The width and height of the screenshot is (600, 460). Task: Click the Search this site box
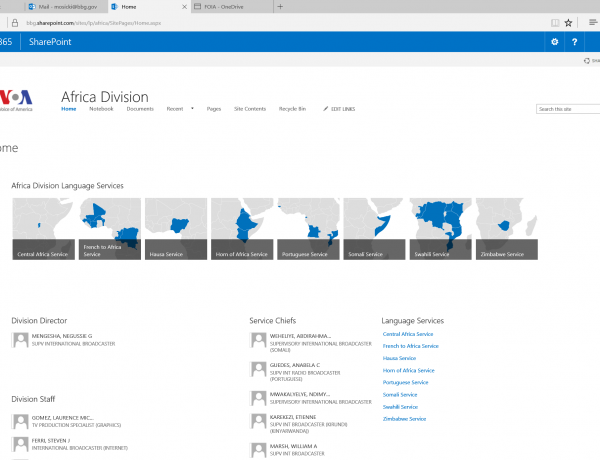568,109
